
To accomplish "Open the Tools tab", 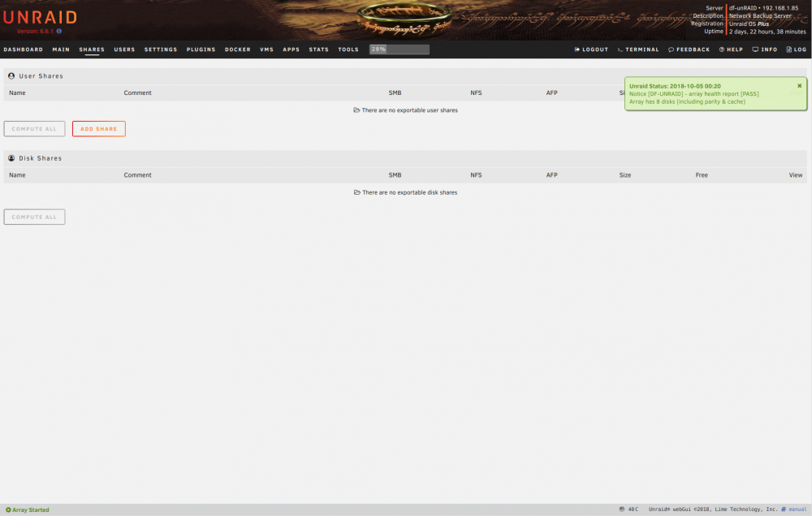I will tap(348, 49).
